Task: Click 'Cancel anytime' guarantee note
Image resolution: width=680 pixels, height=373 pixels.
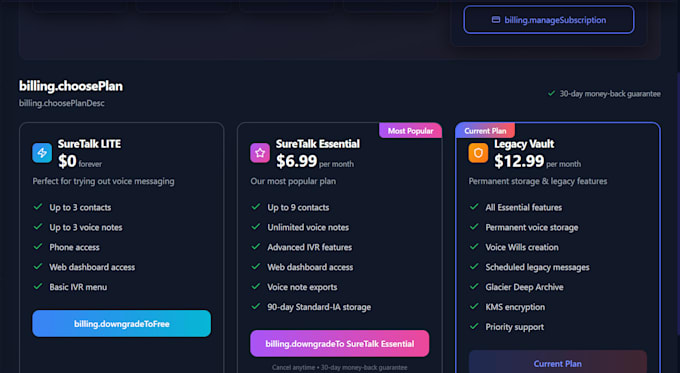Action: coord(340,367)
